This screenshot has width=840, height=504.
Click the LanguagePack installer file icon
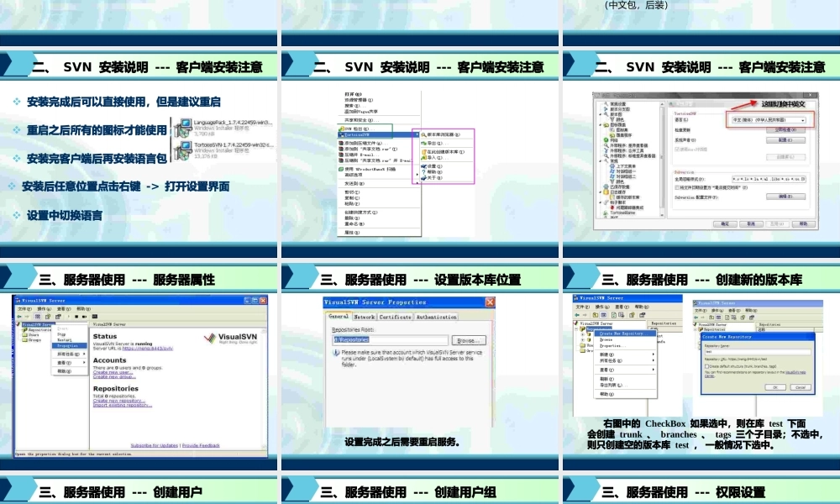click(182, 128)
